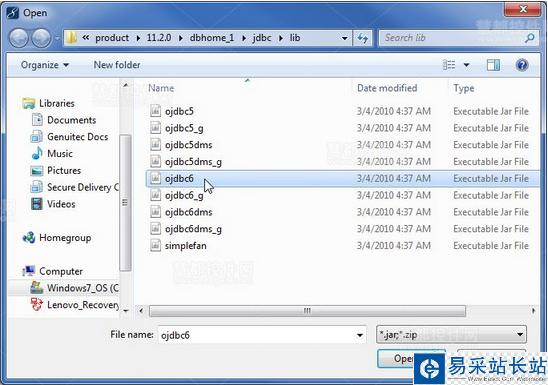Screen dimensions: 548x385
Task: Select the simplefan file name text
Action: (186, 246)
